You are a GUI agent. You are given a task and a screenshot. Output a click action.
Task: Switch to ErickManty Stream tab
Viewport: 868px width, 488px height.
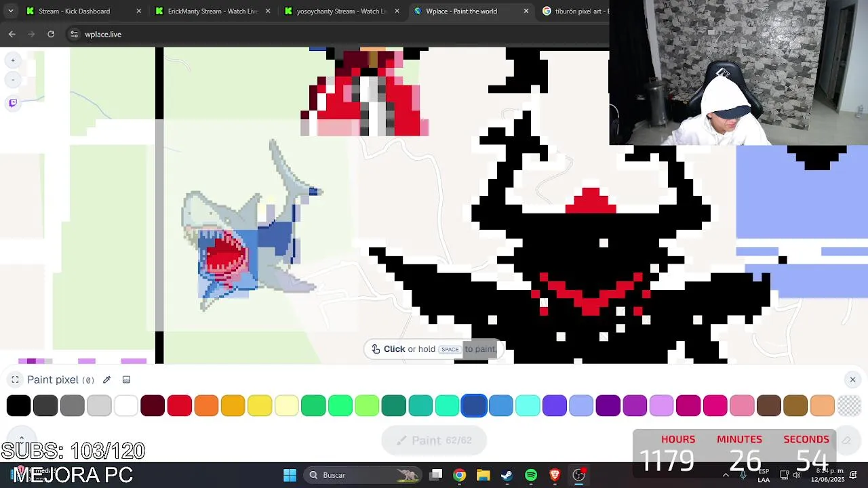[x=213, y=11]
